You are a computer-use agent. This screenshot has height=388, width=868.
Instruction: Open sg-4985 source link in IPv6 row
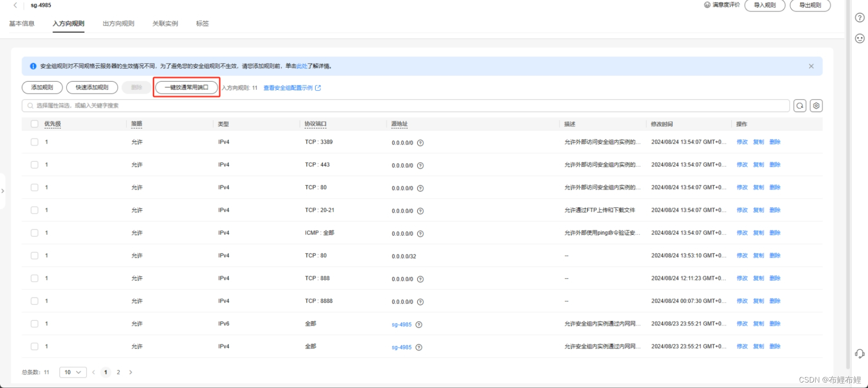[402, 324]
